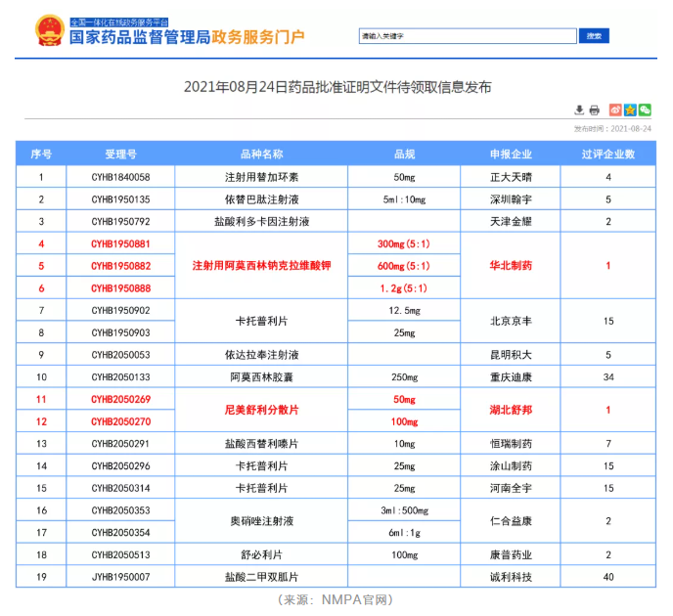The image size is (673, 616).
Task: Select the cell 300mg(5:1)
Action: pyautogui.click(x=404, y=243)
